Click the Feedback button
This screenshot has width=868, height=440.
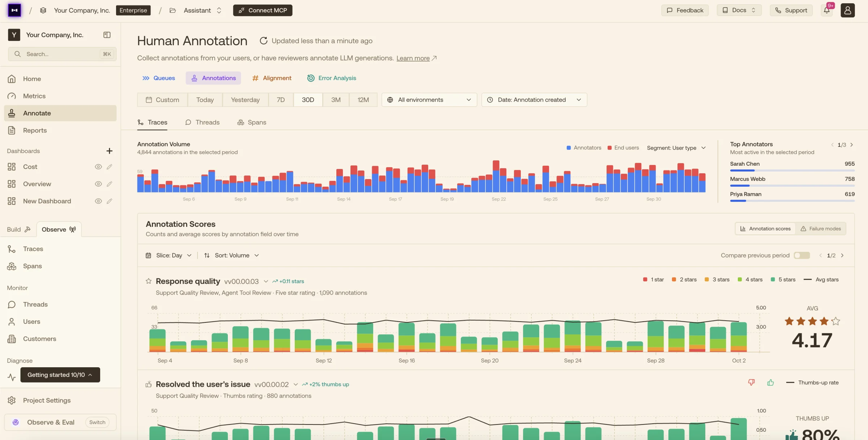pos(685,10)
